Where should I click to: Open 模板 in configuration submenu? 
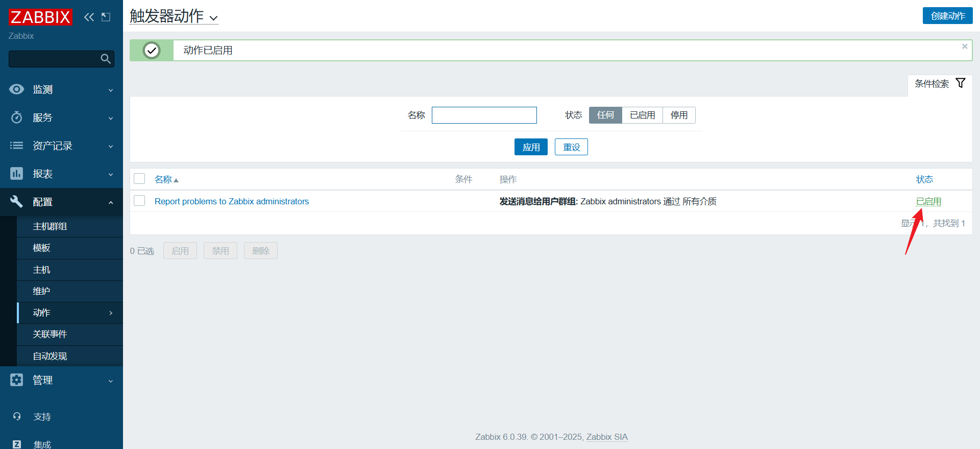[x=41, y=248]
